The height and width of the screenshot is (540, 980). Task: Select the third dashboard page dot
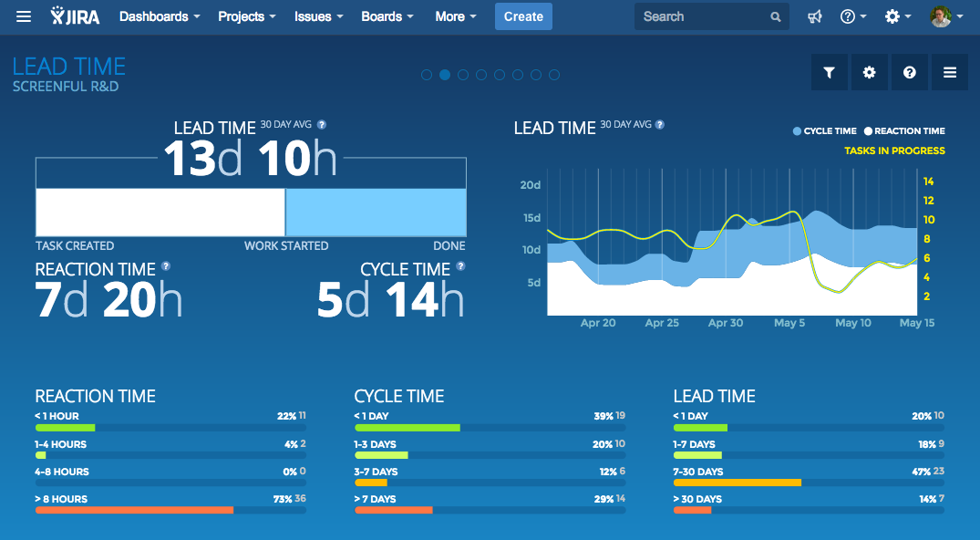coord(463,75)
